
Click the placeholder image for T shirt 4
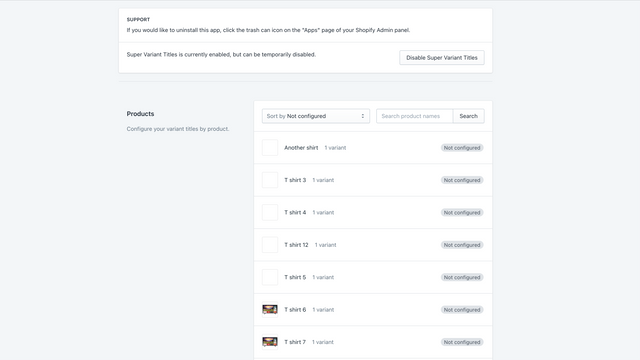pos(270,212)
